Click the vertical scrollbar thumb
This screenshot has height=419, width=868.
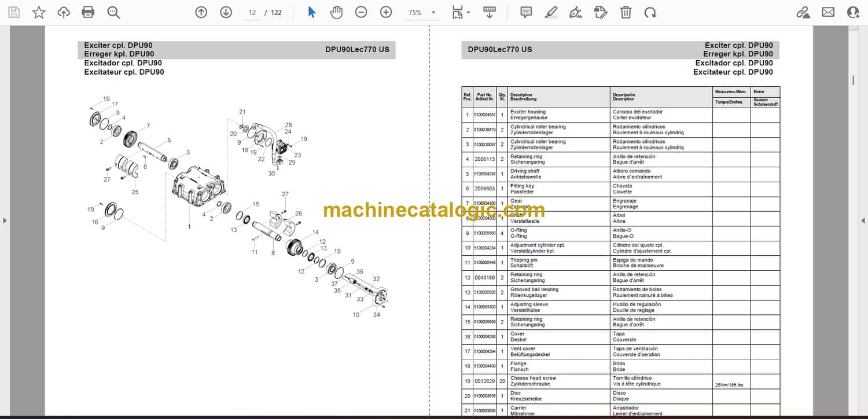click(x=854, y=79)
